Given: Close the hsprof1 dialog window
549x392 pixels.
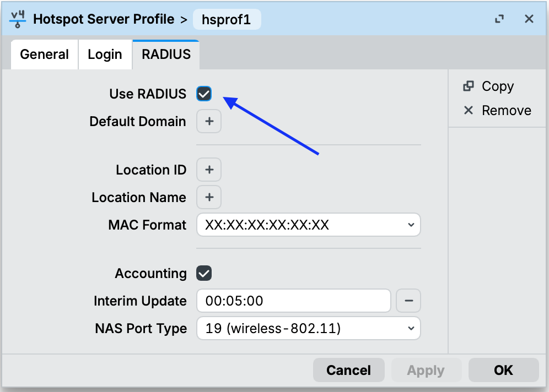Looking at the screenshot, I should pos(529,19).
